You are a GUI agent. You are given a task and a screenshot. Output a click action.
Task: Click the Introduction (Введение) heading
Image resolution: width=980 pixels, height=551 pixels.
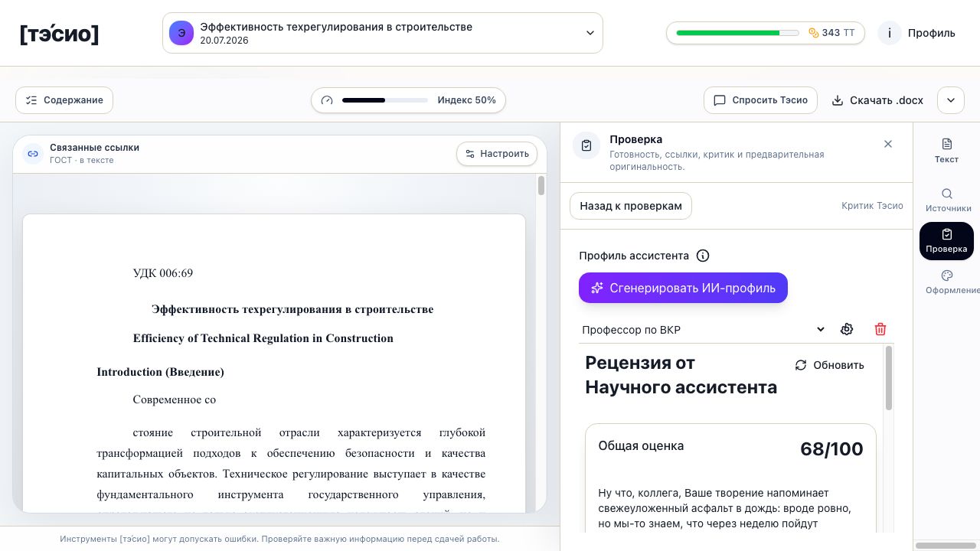161,372
